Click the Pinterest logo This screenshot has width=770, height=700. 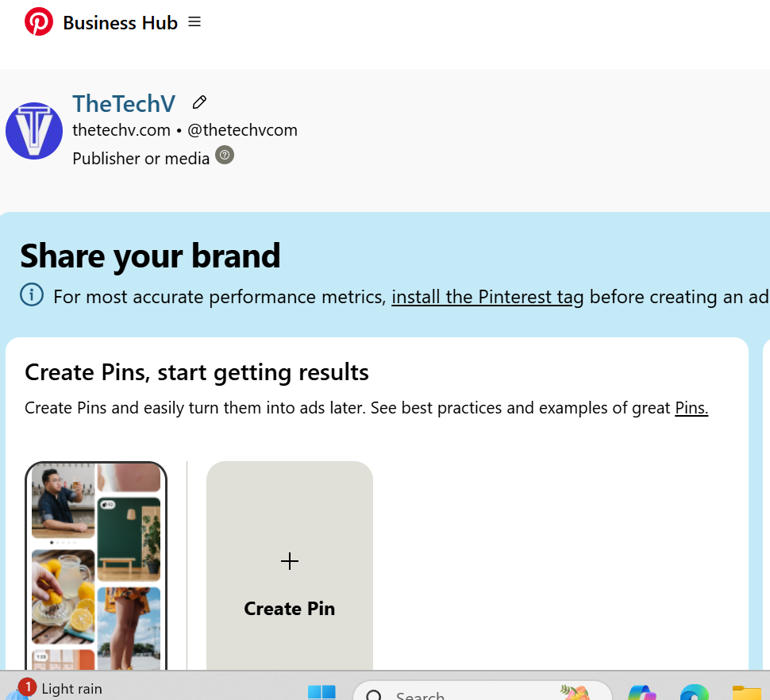click(x=39, y=21)
